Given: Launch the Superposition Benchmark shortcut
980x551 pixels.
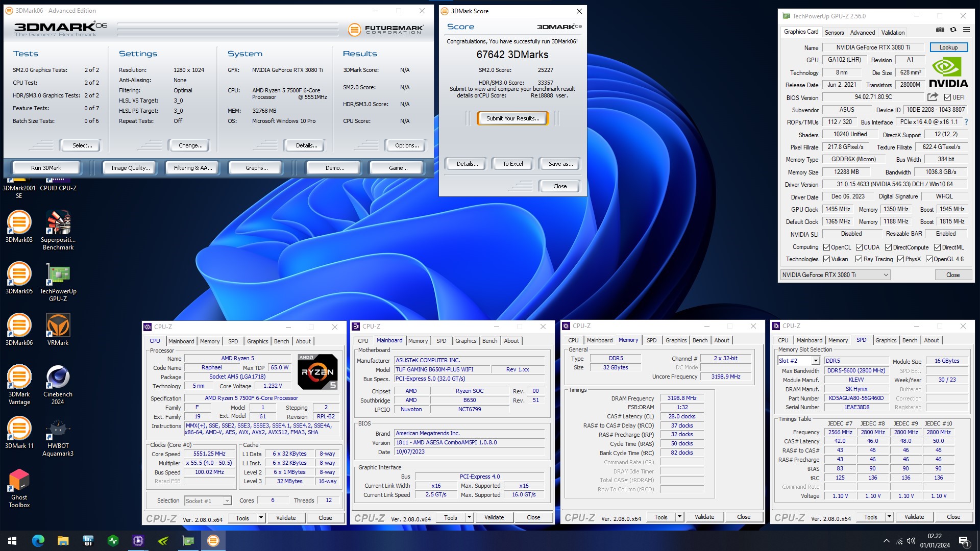Looking at the screenshot, I should click(x=58, y=230).
